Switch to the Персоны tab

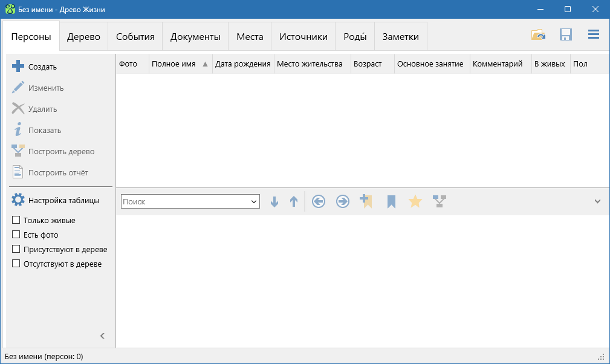pyautogui.click(x=31, y=36)
